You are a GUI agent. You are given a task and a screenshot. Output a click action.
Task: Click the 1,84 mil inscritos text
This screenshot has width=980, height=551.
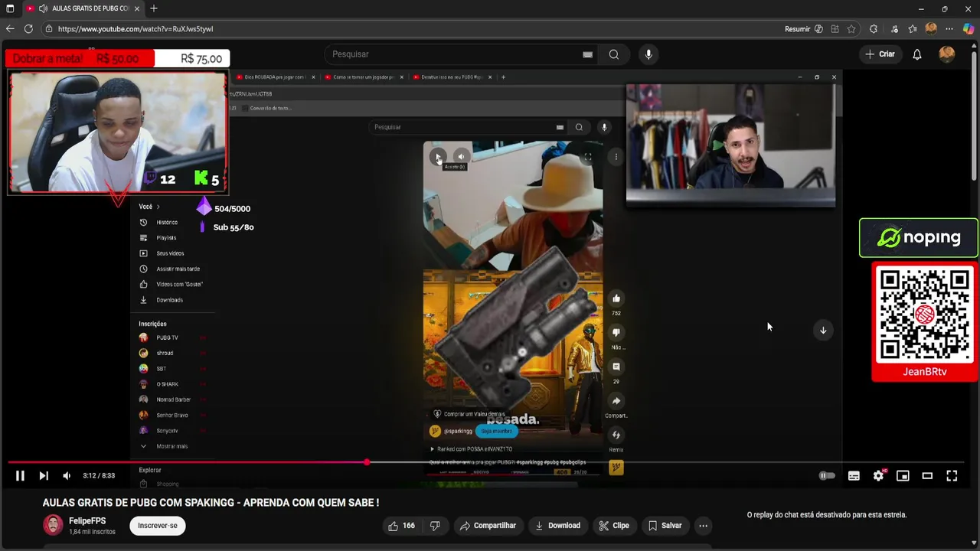pos(92,531)
